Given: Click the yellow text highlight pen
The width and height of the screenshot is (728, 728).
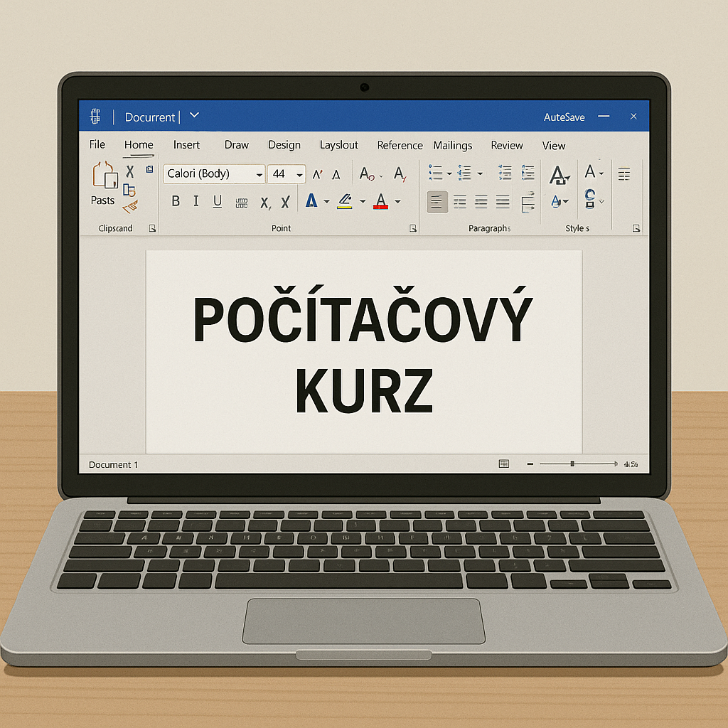Looking at the screenshot, I should coord(345,202).
